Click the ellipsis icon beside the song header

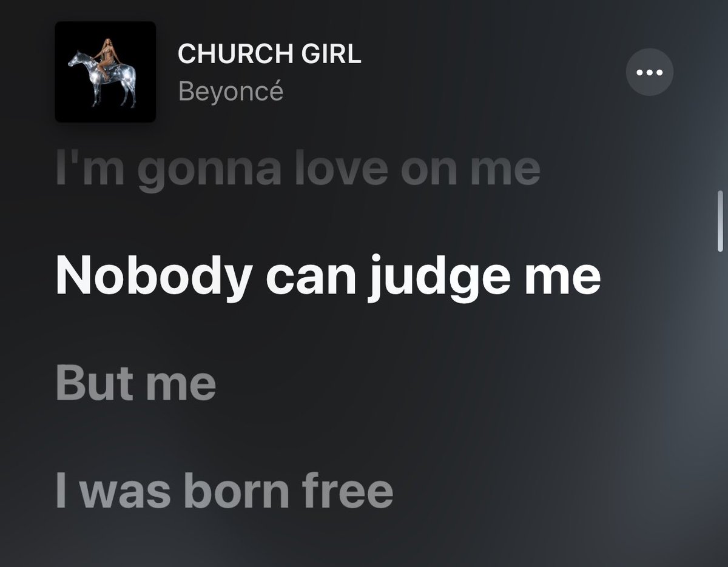click(x=649, y=72)
